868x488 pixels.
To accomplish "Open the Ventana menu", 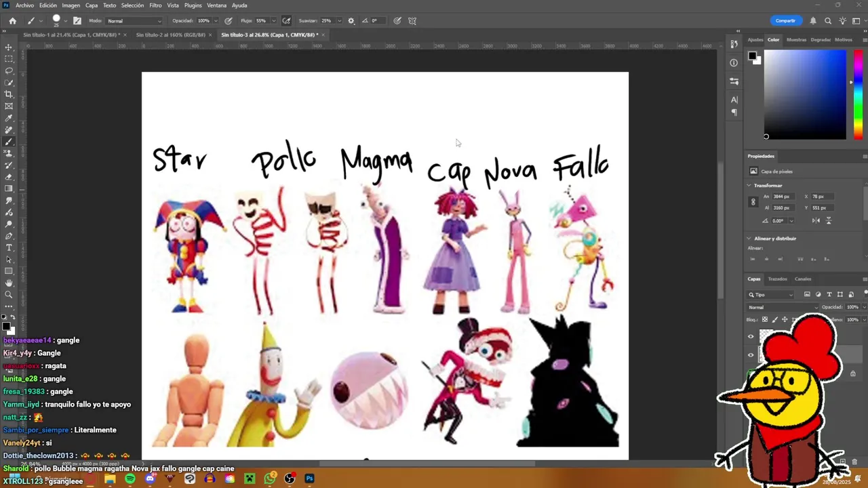I will click(x=216, y=5).
